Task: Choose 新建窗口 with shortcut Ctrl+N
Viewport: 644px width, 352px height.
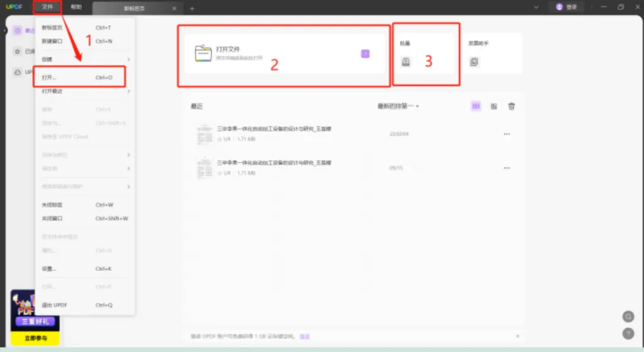Action: [84, 41]
